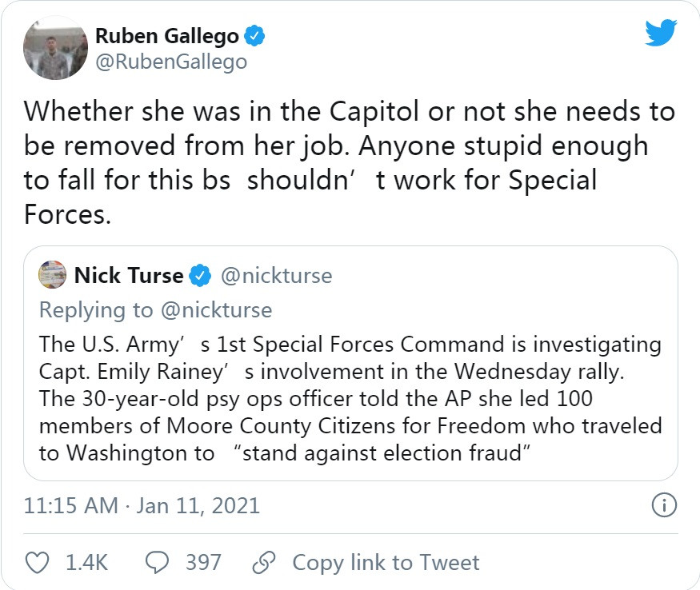Click Nick Turse's small avatar
Image resolution: width=700 pixels, height=590 pixels.
(53, 276)
